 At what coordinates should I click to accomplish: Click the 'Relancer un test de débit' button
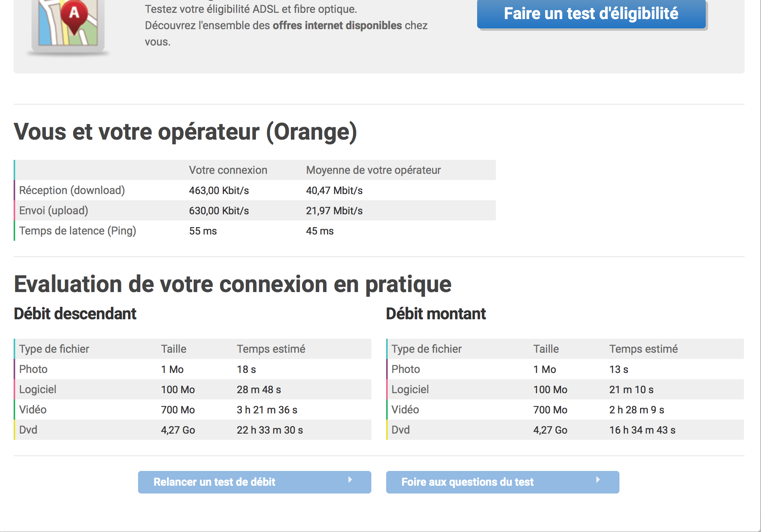point(254,482)
